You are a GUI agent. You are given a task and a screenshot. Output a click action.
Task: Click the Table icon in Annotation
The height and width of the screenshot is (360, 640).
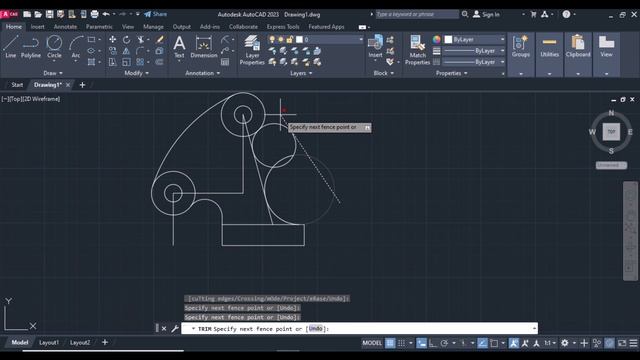click(x=225, y=62)
